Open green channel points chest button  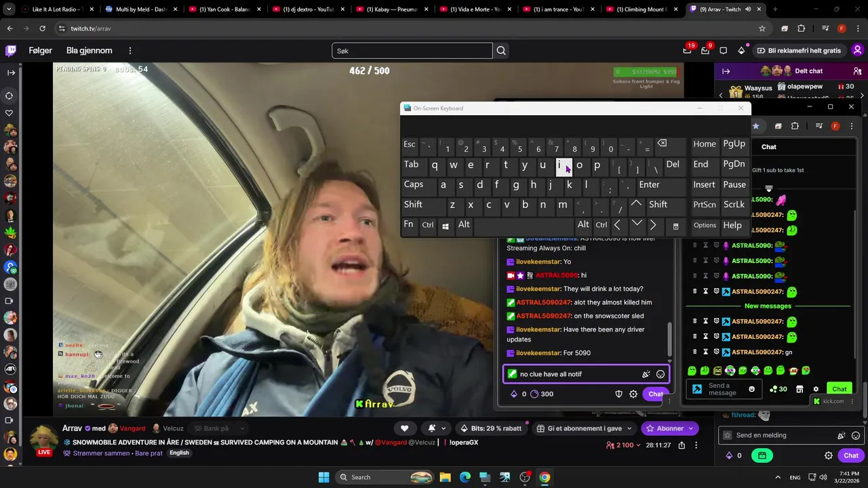click(762, 455)
